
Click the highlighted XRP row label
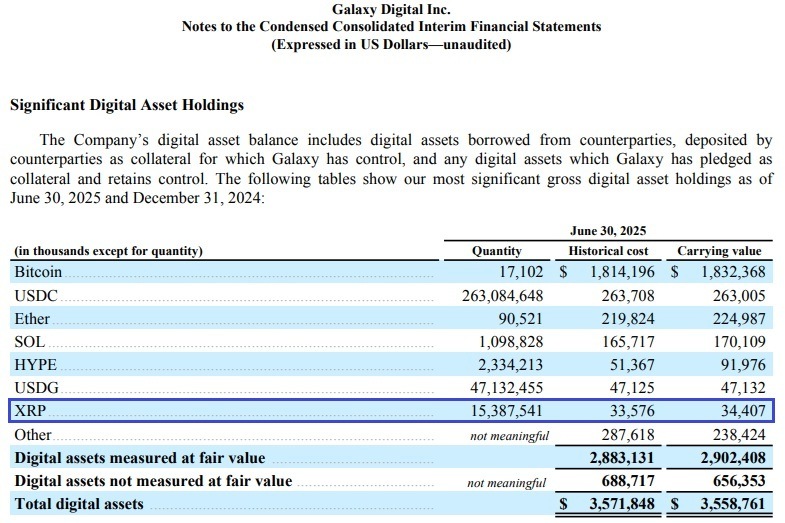[x=32, y=411]
